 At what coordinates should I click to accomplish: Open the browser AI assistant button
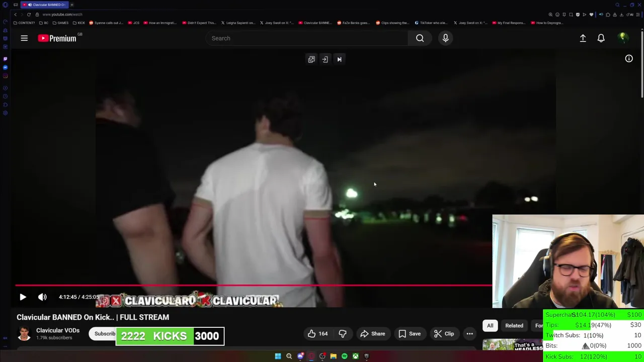629,15
